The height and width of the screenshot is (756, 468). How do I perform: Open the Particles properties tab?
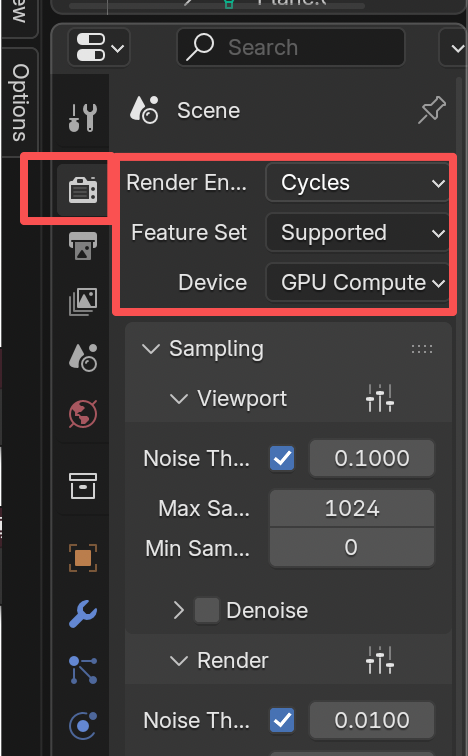click(x=83, y=670)
